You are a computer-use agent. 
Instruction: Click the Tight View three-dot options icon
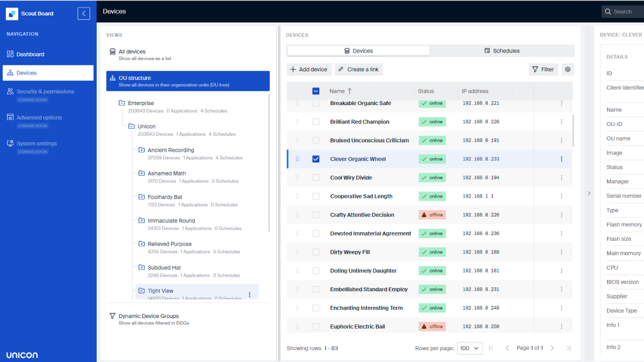pos(250,294)
